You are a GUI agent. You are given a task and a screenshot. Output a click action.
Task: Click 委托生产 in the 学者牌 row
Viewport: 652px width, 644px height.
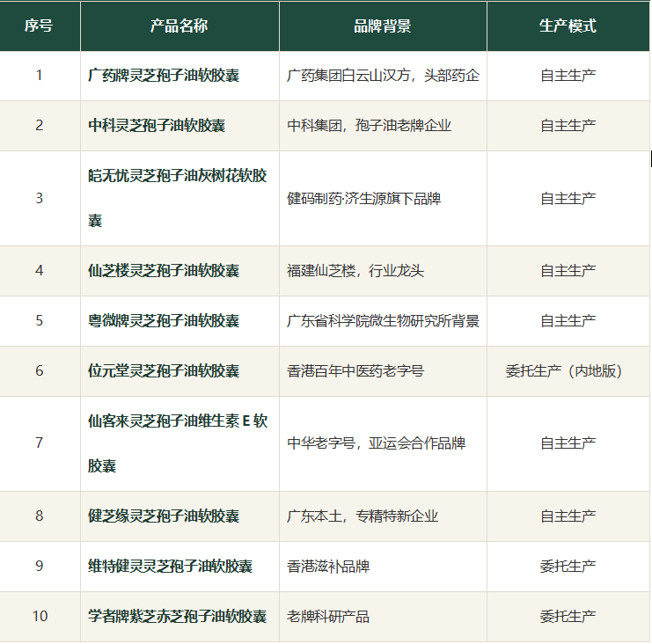pyautogui.click(x=568, y=616)
